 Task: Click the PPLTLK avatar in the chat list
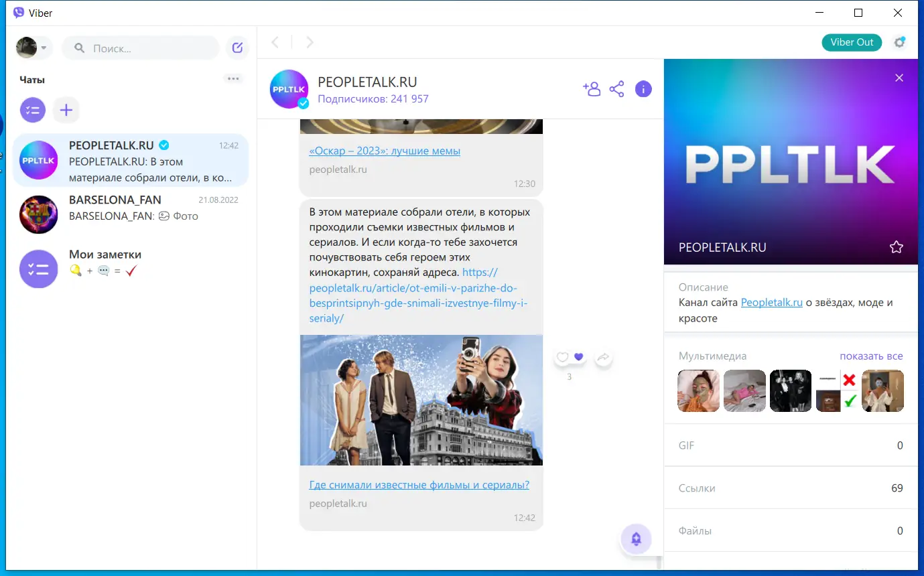point(38,161)
